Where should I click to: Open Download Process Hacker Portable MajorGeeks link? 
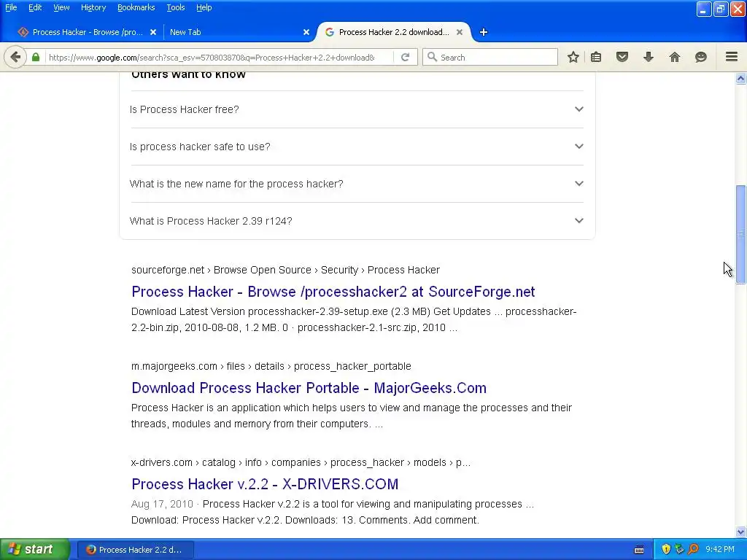[x=309, y=388]
